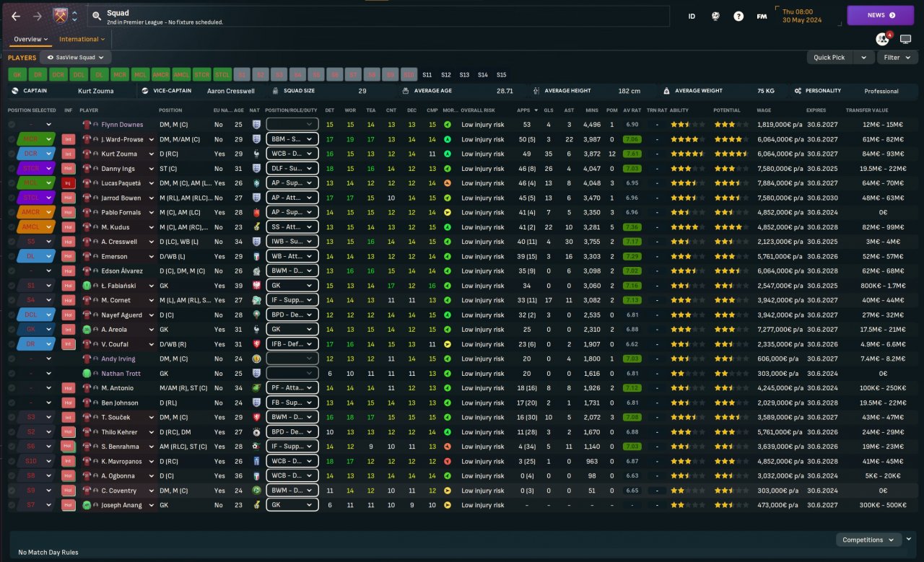Tick the selection circle for Joseph Anang
This screenshot has height=562, width=924.
[12, 505]
